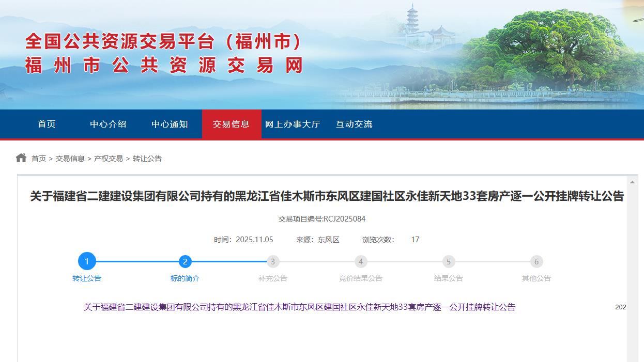Open 网上办事大厅 in navigation bar

point(293,124)
